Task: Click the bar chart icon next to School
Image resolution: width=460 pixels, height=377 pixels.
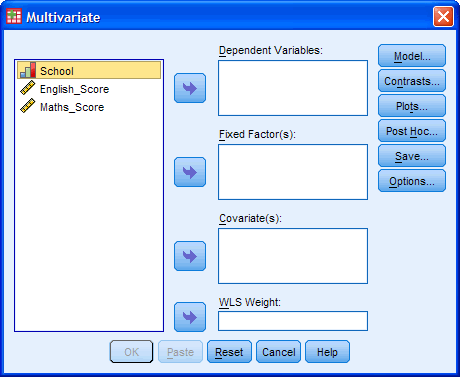Action: (28, 70)
